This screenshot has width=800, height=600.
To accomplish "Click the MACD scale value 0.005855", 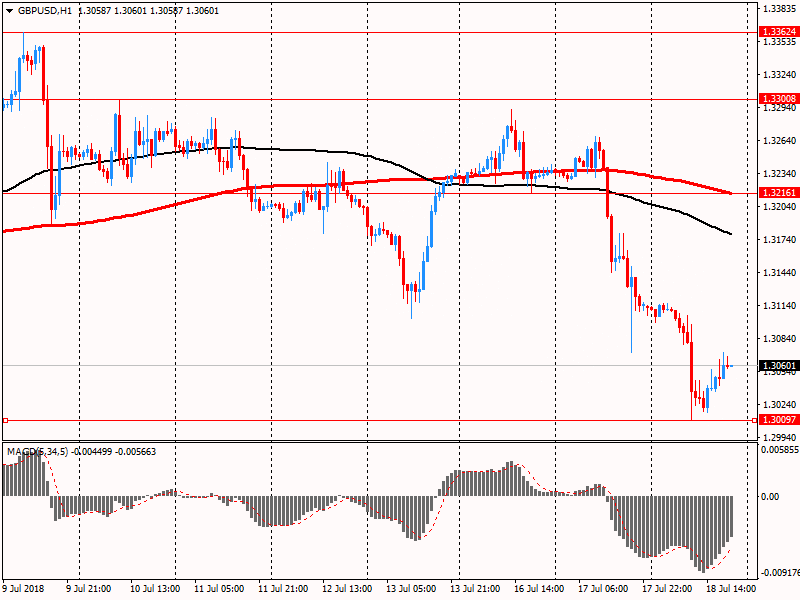I will [780, 450].
